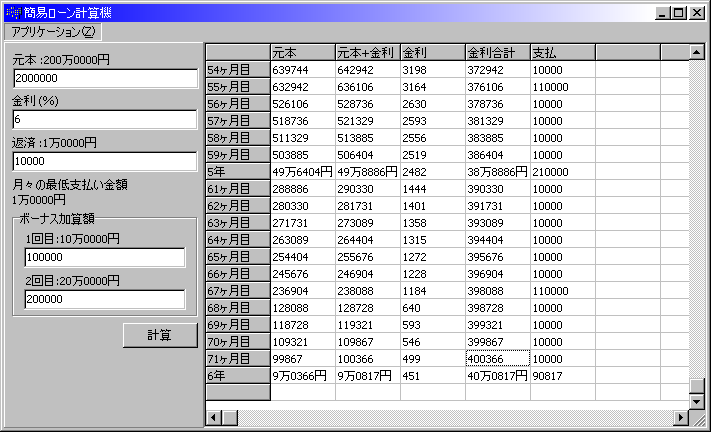The width and height of the screenshot is (711, 432).
Task: Click the 元本 column header
Action: pos(302,52)
